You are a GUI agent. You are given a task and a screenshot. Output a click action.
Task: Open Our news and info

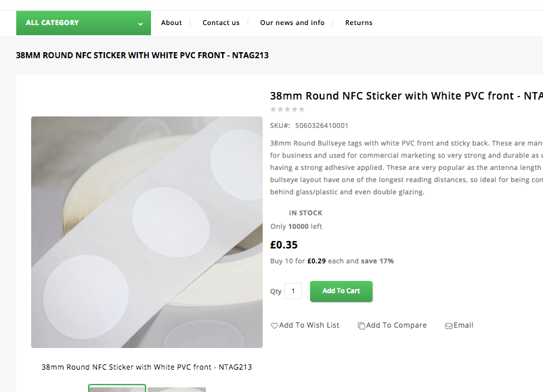click(x=292, y=23)
